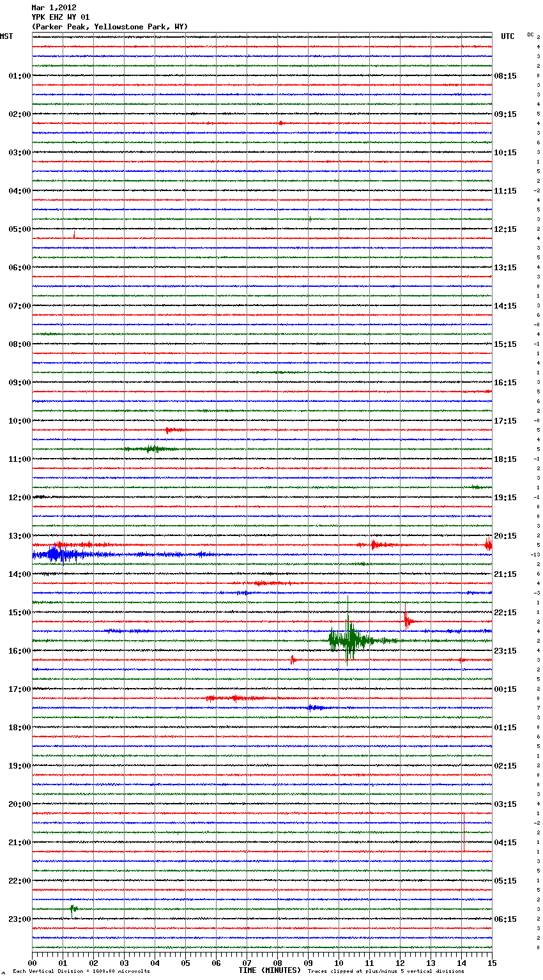Click the small green event after 22:00 MST
The width and height of the screenshot is (543, 980).
(73, 910)
